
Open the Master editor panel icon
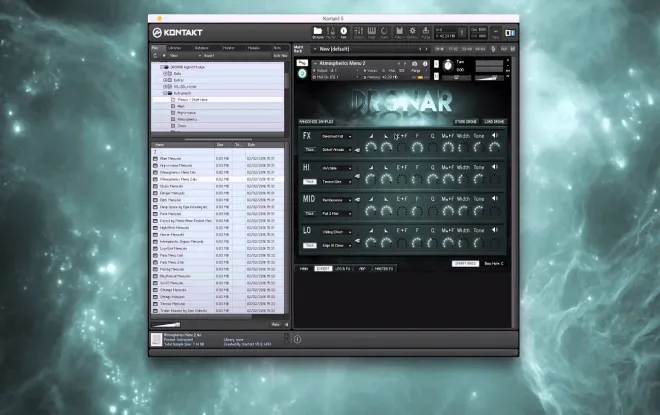[330, 32]
